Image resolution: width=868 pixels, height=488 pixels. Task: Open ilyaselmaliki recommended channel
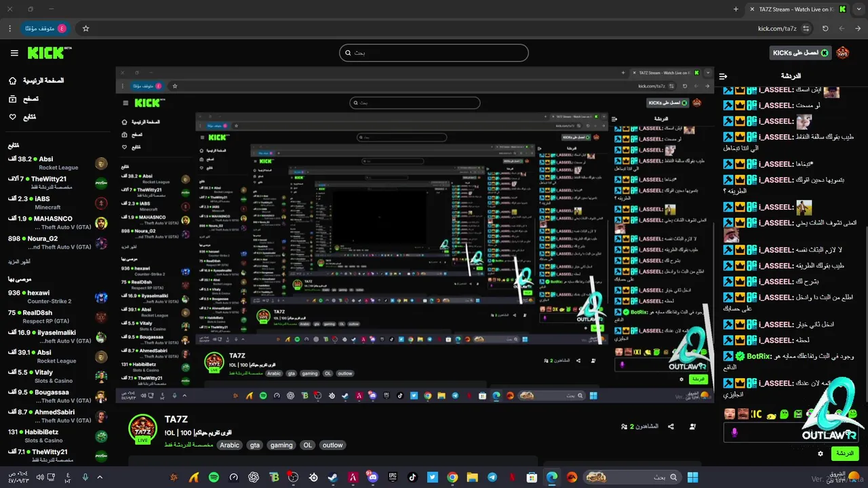point(58,337)
